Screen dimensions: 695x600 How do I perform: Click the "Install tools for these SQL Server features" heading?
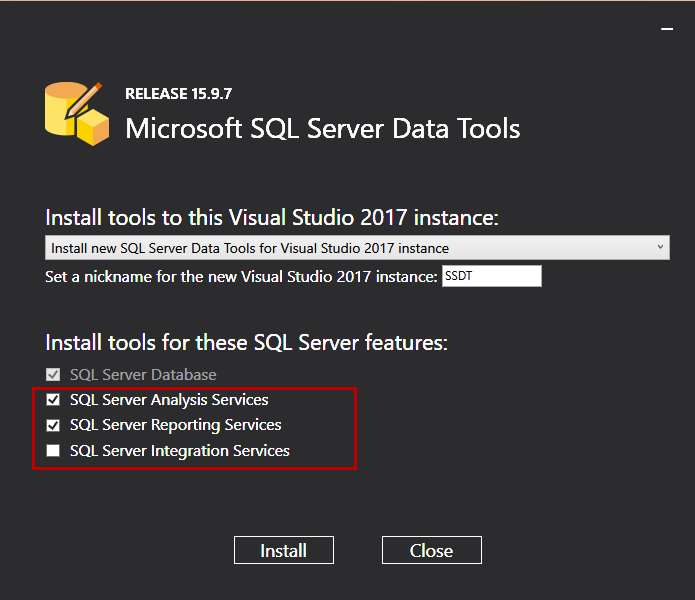coord(246,342)
